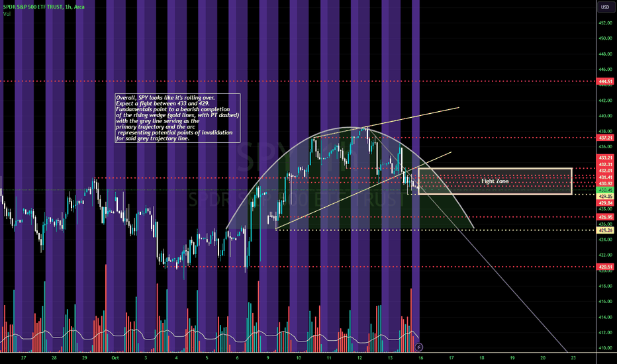Click date 27 on the time axis

tap(24, 357)
